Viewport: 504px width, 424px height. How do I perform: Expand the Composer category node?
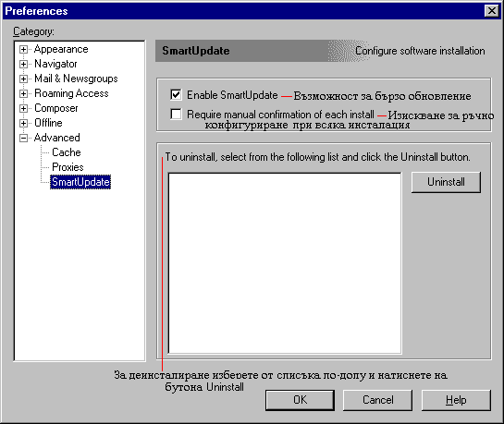point(23,108)
